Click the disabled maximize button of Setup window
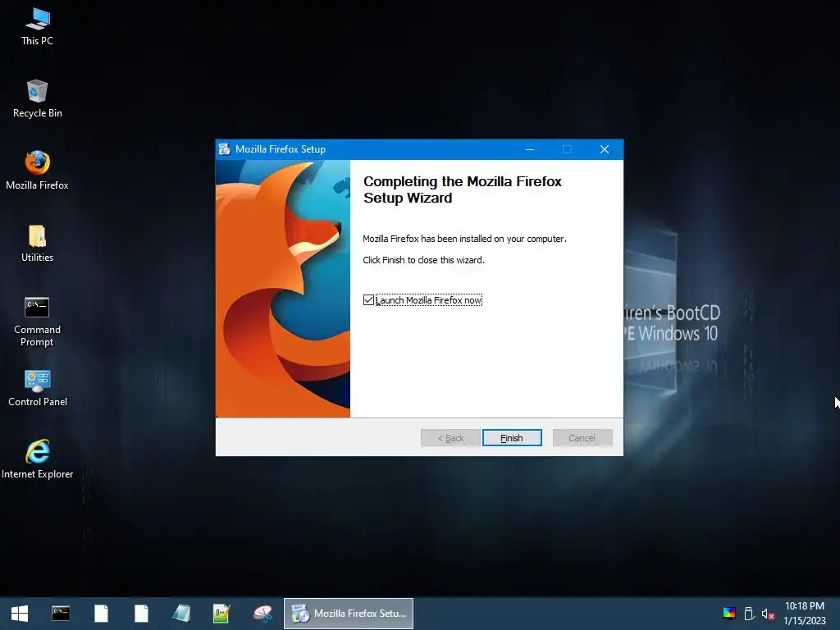 pos(567,149)
